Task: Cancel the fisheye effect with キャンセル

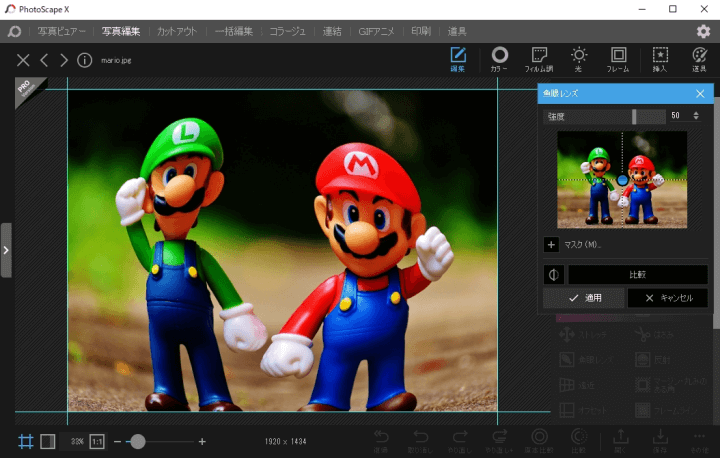Action: tap(668, 298)
